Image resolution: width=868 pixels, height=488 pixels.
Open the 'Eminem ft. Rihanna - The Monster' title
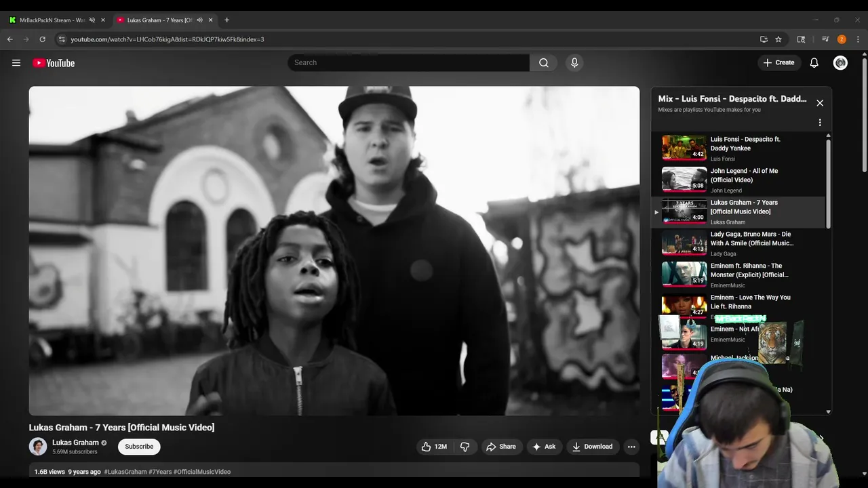[749, 270]
